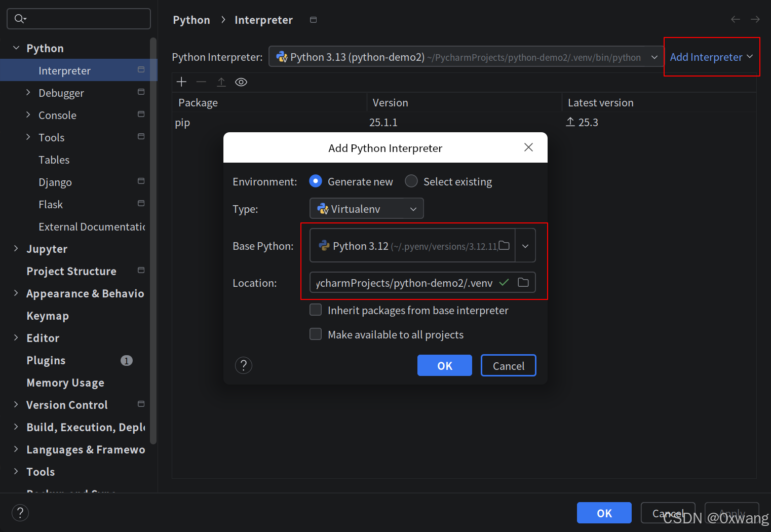Open the Add Interpreter dropdown link
Viewport: 771px width, 532px height.
pos(711,57)
